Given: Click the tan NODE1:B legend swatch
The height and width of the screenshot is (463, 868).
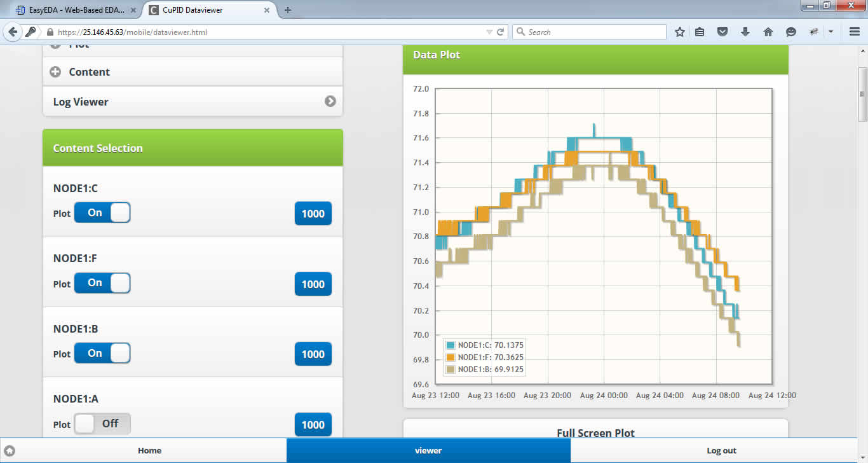Looking at the screenshot, I should pyautogui.click(x=451, y=370).
